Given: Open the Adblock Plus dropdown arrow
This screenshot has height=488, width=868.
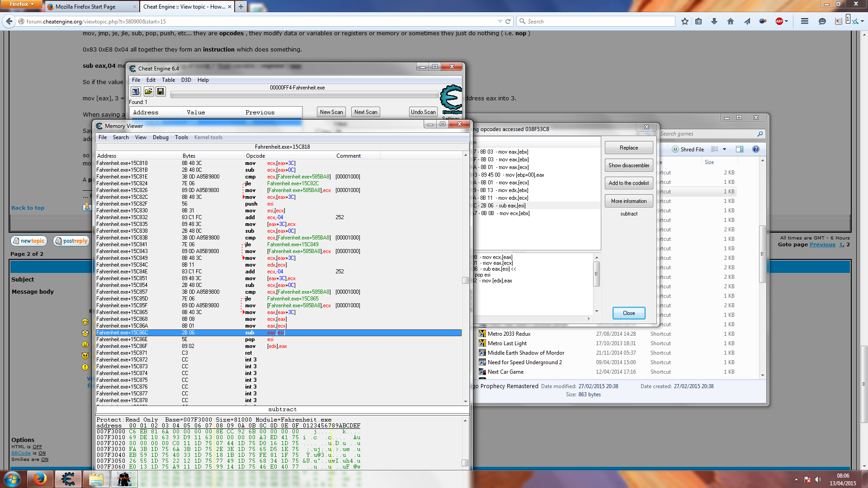Looking at the screenshot, I should 787,21.
